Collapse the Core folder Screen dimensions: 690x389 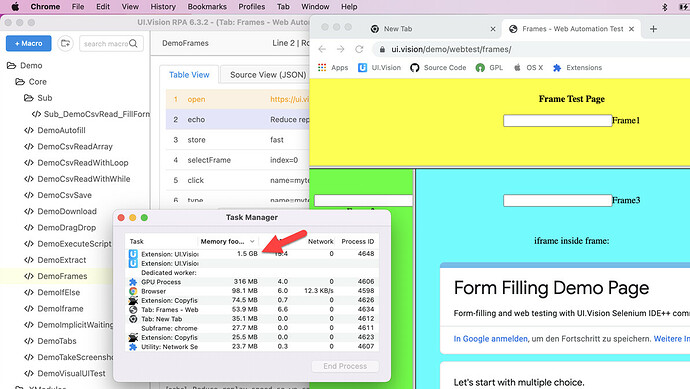[x=20, y=82]
